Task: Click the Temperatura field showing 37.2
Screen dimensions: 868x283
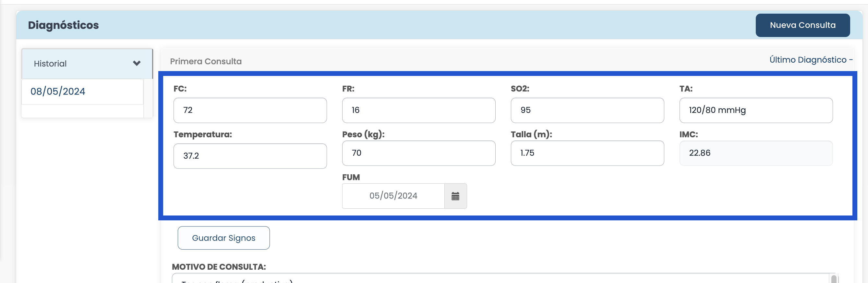Action: tap(250, 156)
